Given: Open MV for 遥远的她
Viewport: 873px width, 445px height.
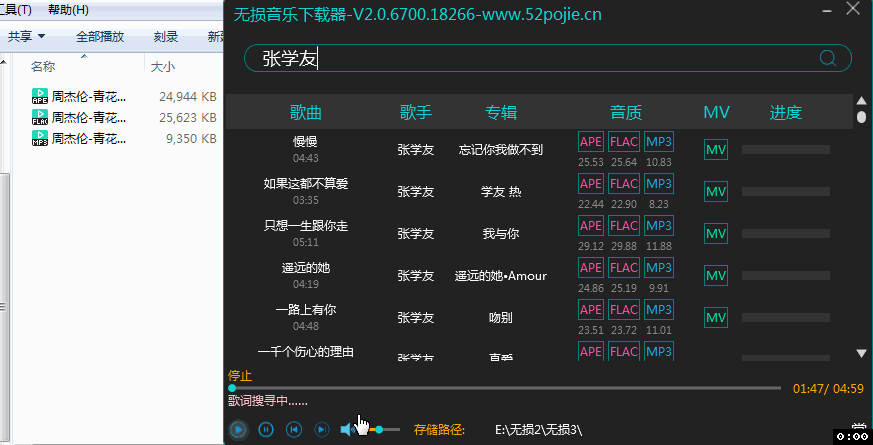Looking at the screenshot, I should (x=715, y=276).
